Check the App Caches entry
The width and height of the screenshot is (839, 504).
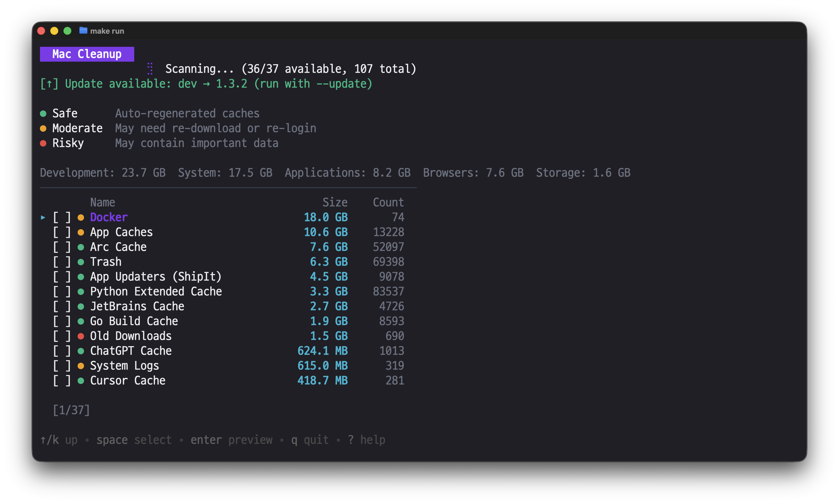61,232
